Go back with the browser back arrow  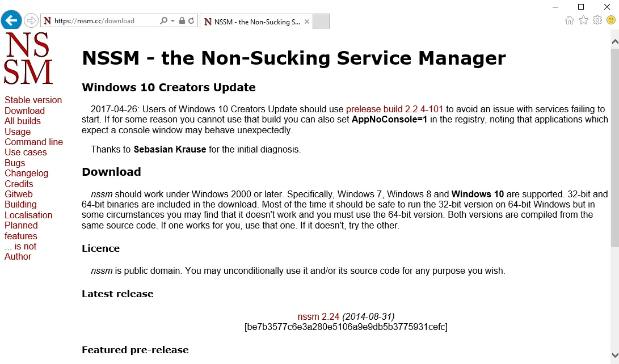pos(11,20)
